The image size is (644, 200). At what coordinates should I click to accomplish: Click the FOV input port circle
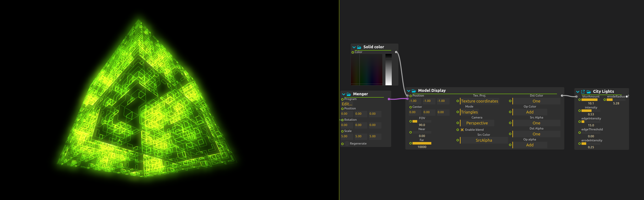tap(411, 121)
